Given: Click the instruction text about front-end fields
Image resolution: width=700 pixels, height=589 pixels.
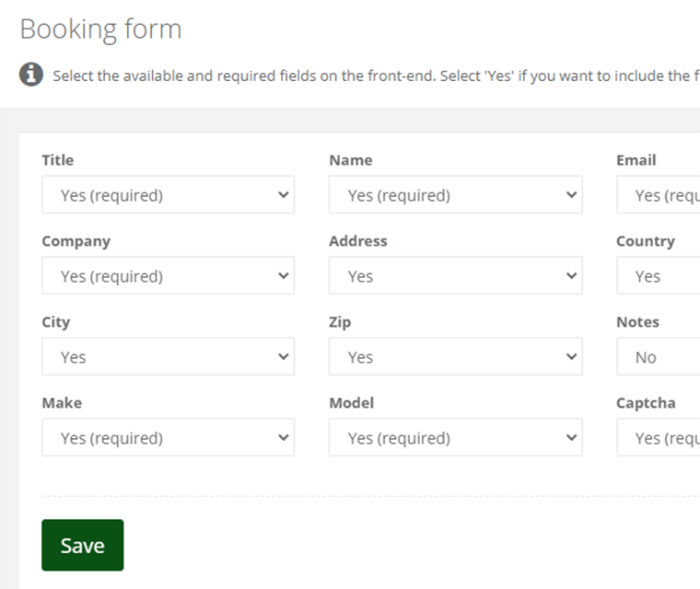Looking at the screenshot, I should coord(377,75).
